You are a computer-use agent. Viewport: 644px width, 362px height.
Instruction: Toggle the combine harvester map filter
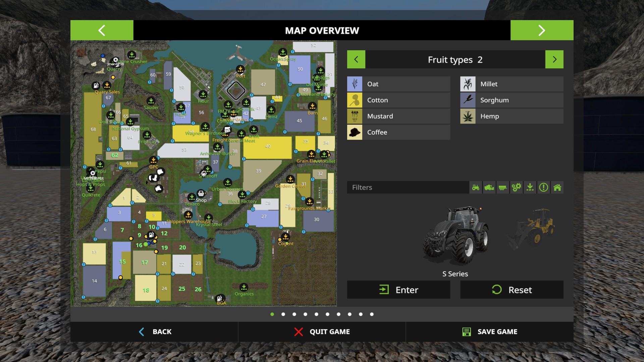click(x=489, y=187)
